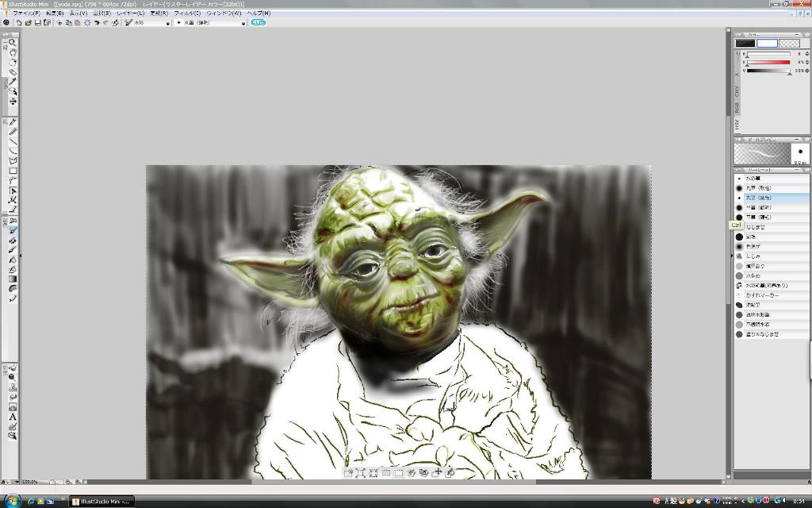Select the Polyline shape tool

[x=13, y=161]
